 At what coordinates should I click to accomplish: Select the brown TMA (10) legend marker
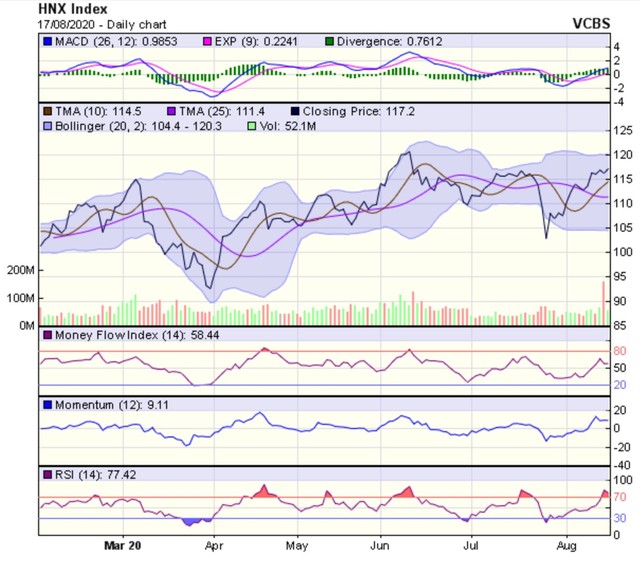pos(47,109)
